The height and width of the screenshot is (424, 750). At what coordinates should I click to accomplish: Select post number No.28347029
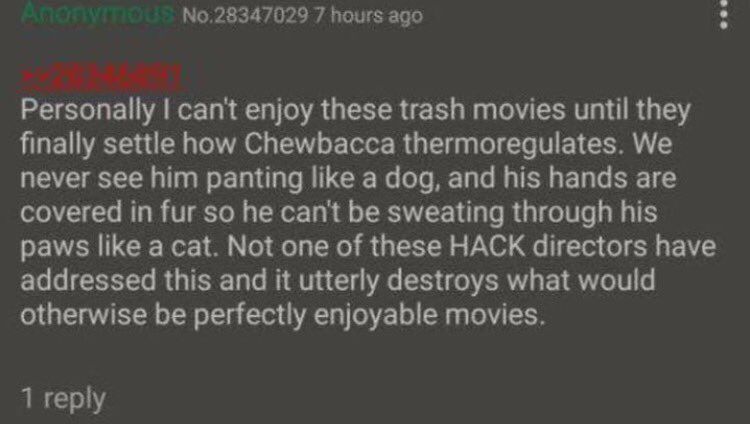pyautogui.click(x=245, y=15)
